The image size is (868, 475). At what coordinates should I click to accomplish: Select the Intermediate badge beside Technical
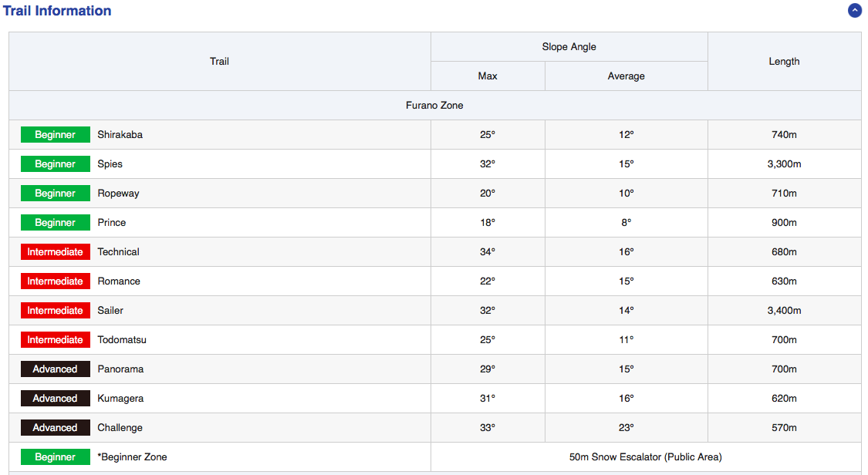pos(56,252)
